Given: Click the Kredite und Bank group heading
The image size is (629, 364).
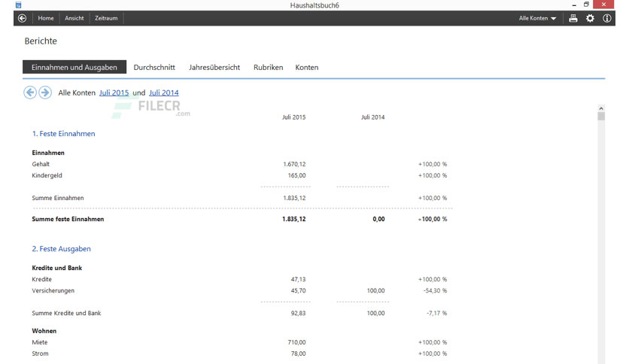Looking at the screenshot, I should coord(57,268).
